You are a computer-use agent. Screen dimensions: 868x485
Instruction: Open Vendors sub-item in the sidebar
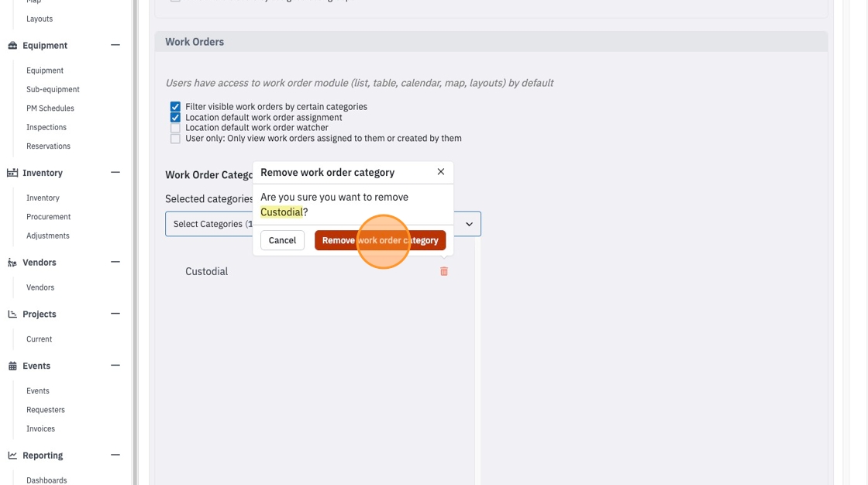click(x=40, y=287)
